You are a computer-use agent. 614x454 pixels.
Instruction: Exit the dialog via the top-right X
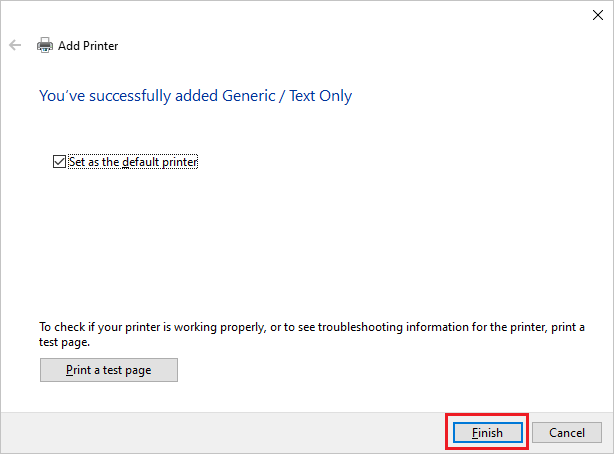click(597, 15)
